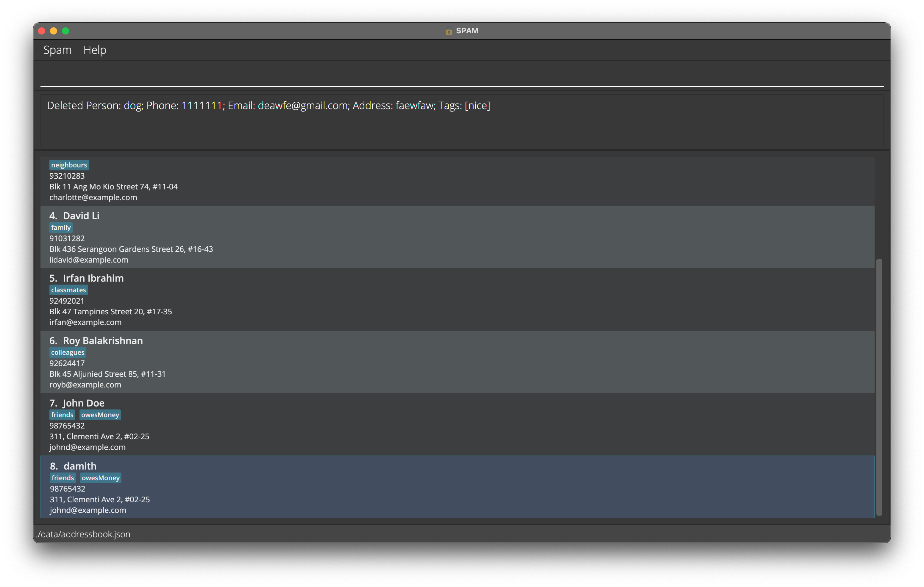This screenshot has height=587, width=924.
Task: Select the John Doe contact entry
Action: pos(457,424)
